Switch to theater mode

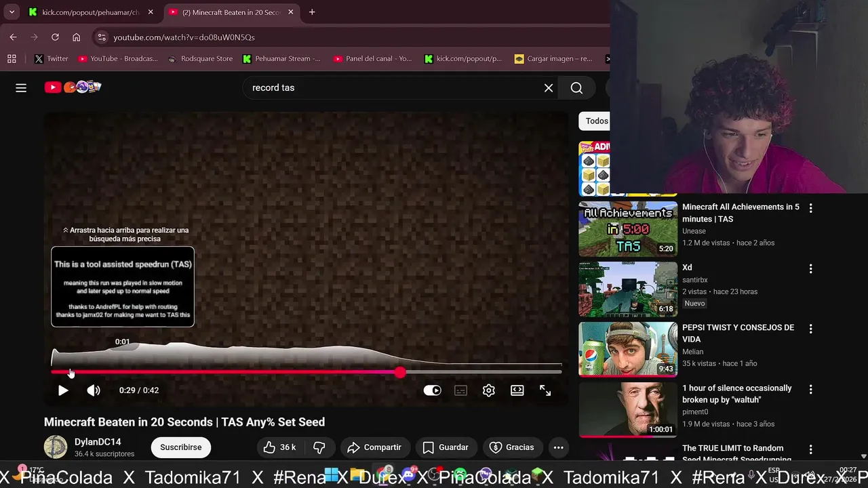click(517, 390)
